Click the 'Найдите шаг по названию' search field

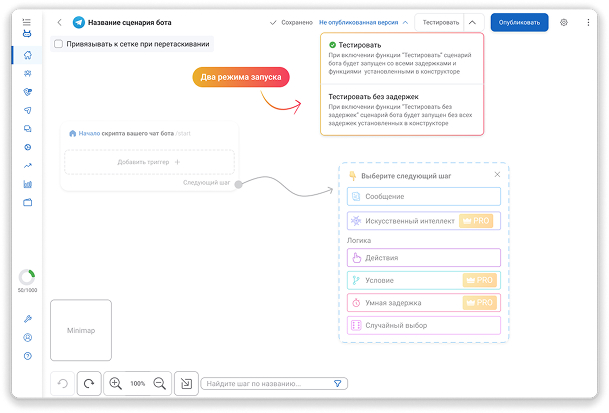tap(265, 383)
